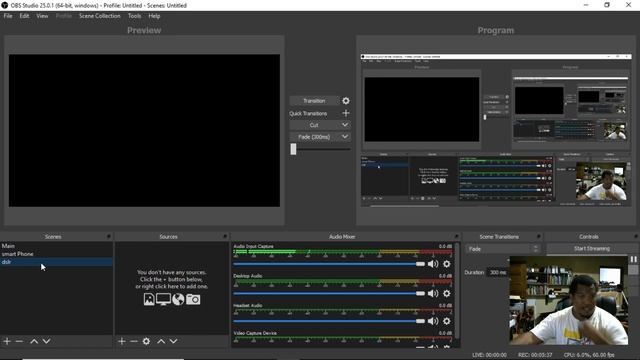
Task: Click the REC timer in status bar
Action: pos(535,355)
